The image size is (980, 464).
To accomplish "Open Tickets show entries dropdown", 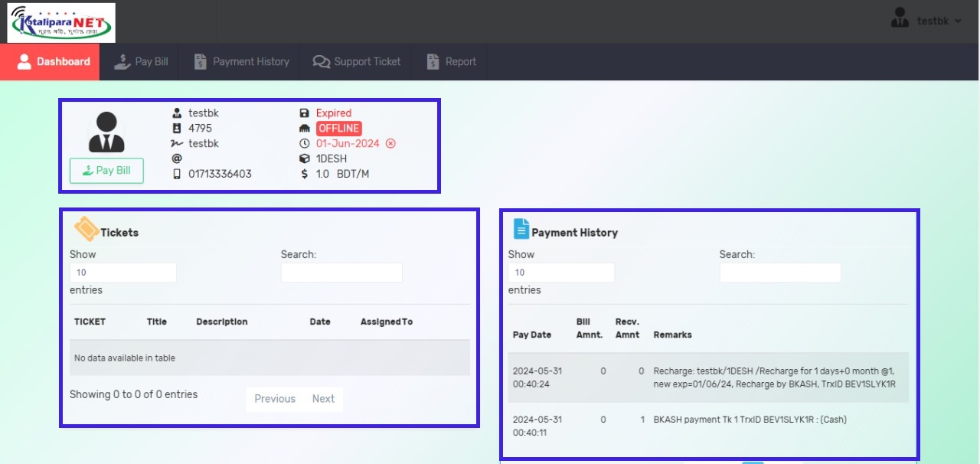I will [122, 273].
